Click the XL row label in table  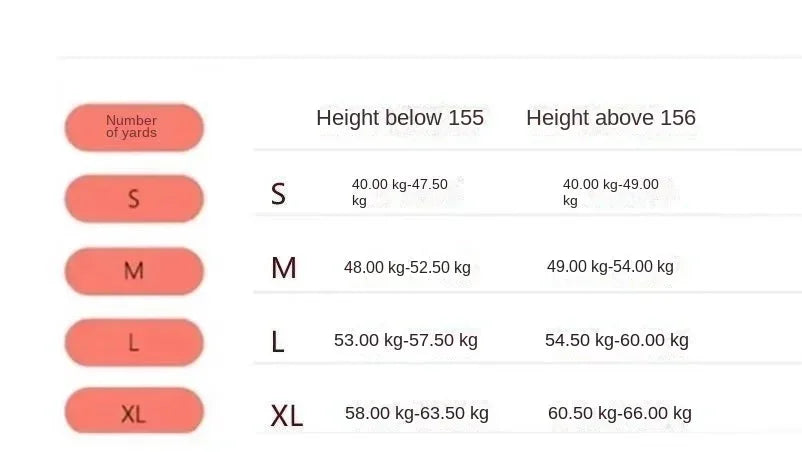287,415
